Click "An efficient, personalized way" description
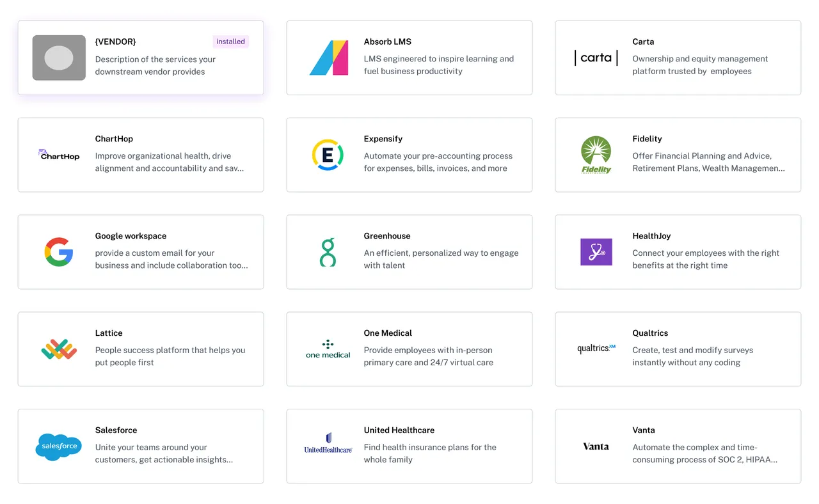Image resolution: width=819 pixels, height=504 pixels. pos(441,259)
